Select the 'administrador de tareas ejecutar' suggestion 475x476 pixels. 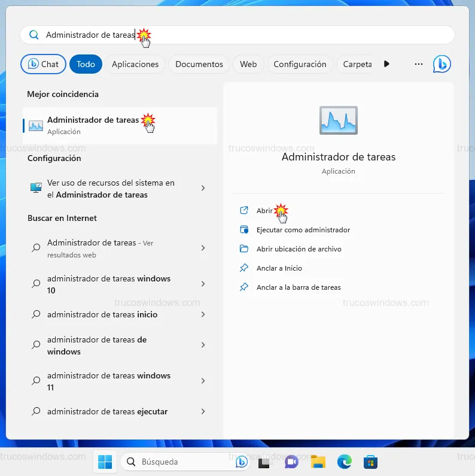point(107,411)
